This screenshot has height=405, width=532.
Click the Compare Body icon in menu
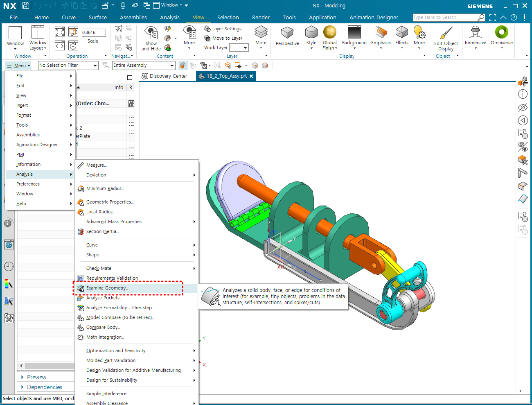(x=81, y=327)
